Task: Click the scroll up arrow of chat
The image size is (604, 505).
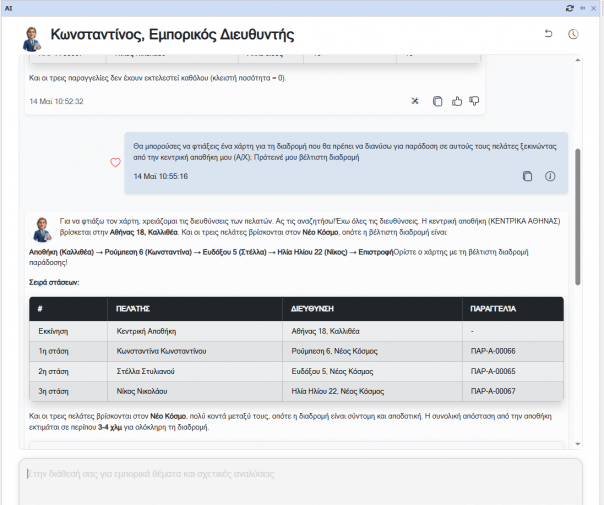Action: click(x=577, y=60)
